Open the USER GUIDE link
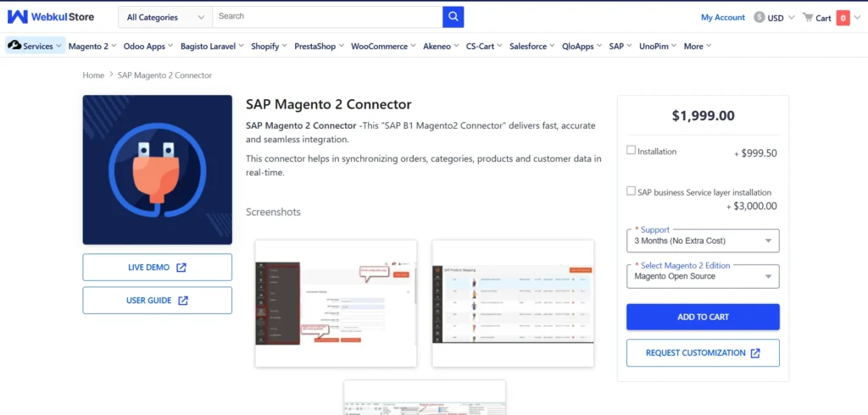The width and height of the screenshot is (868, 415). click(x=157, y=301)
